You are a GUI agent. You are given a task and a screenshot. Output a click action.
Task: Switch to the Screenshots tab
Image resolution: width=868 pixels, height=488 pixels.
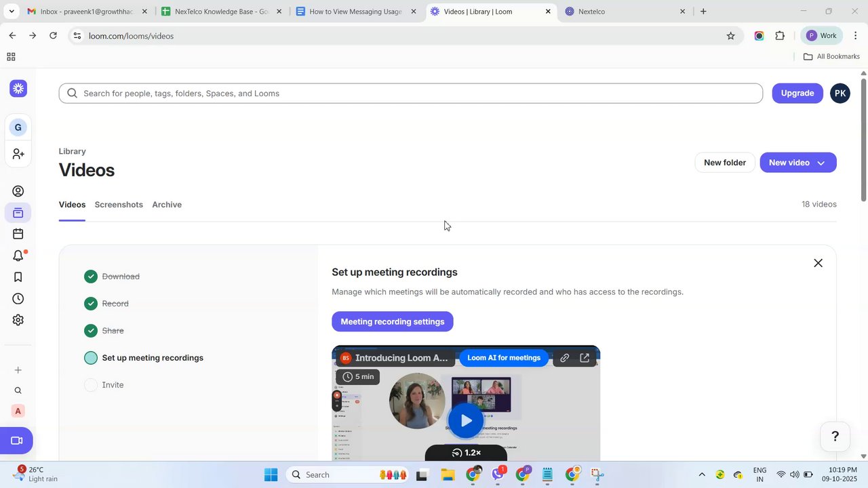(x=119, y=205)
